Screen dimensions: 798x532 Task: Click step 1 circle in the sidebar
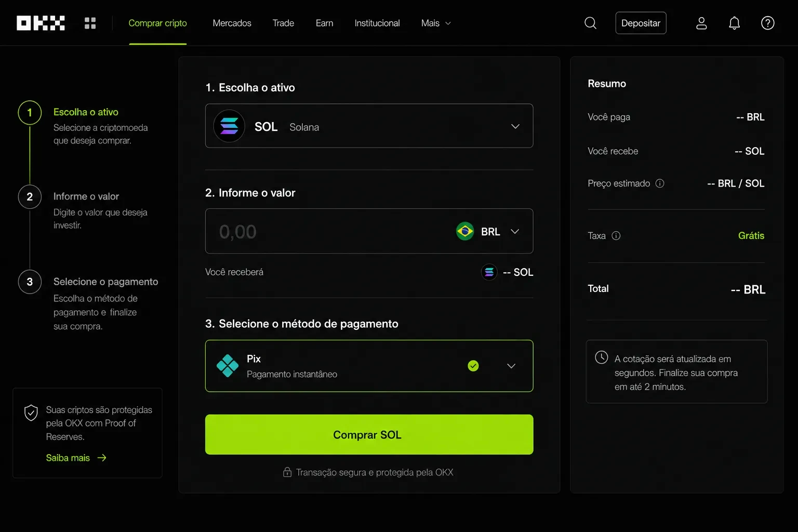(x=30, y=113)
